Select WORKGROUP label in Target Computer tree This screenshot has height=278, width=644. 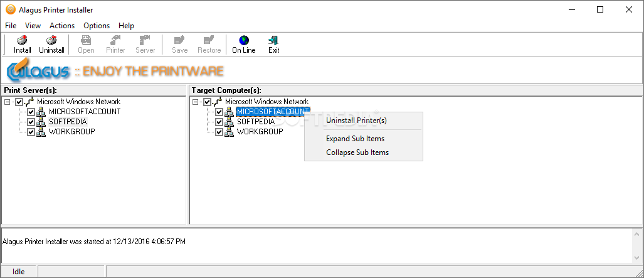click(x=260, y=132)
